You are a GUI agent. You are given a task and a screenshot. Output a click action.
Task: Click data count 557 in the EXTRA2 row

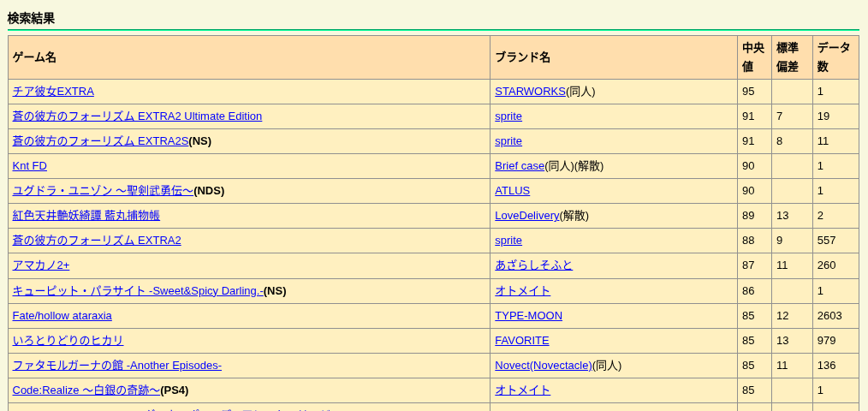point(826,241)
